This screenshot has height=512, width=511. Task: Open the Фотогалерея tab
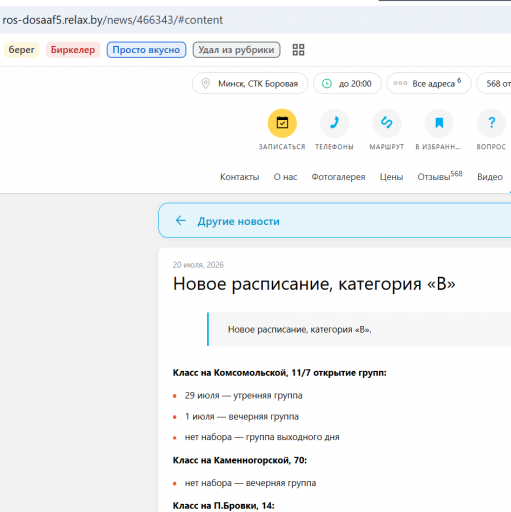coord(338,177)
